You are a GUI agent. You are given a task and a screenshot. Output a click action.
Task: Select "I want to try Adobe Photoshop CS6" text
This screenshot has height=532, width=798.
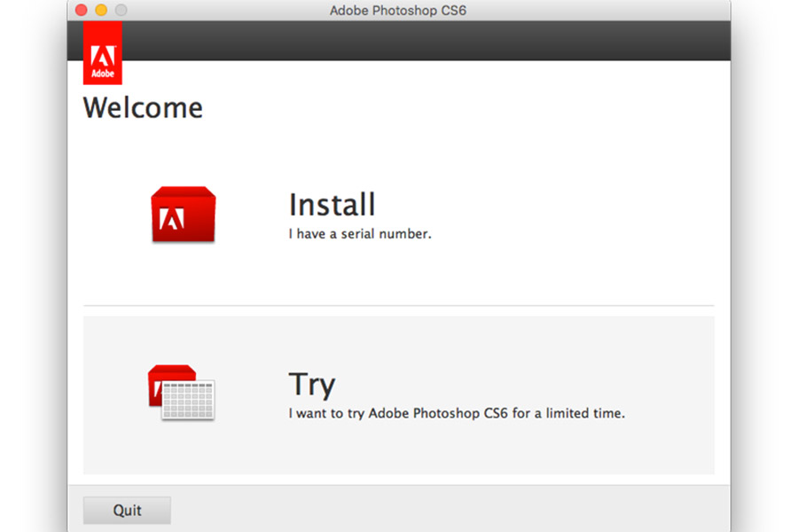click(398, 413)
